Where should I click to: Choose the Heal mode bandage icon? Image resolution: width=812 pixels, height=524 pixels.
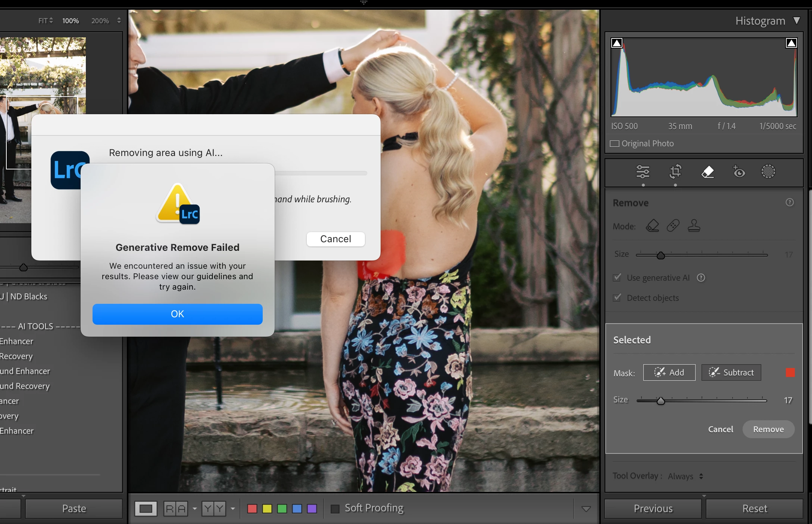click(x=673, y=226)
